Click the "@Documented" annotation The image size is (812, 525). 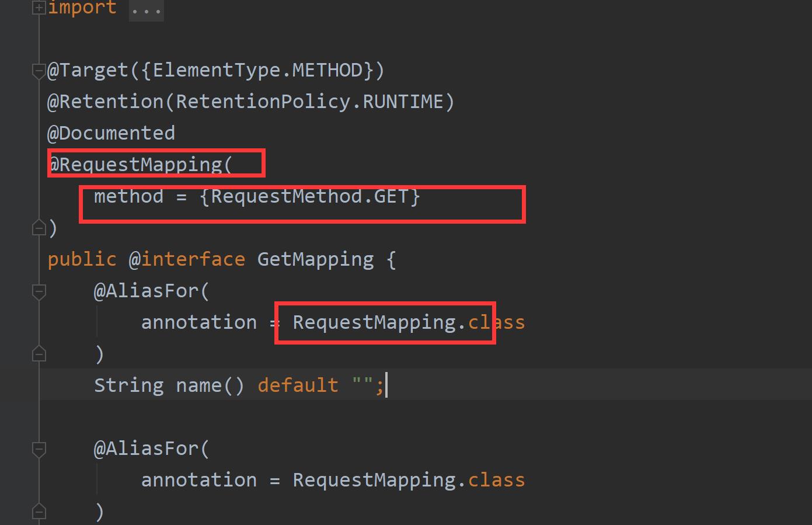[x=111, y=133]
